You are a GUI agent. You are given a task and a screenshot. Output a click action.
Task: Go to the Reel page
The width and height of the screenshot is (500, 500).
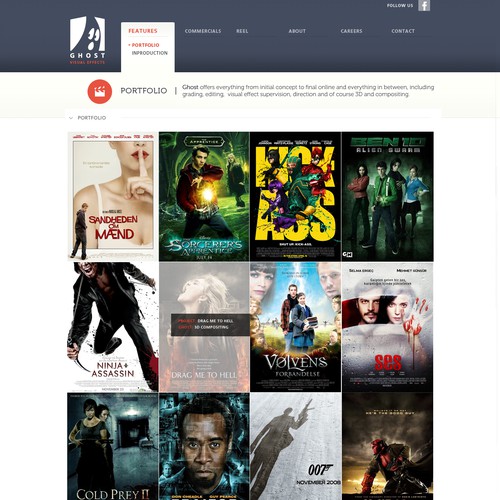[242, 31]
